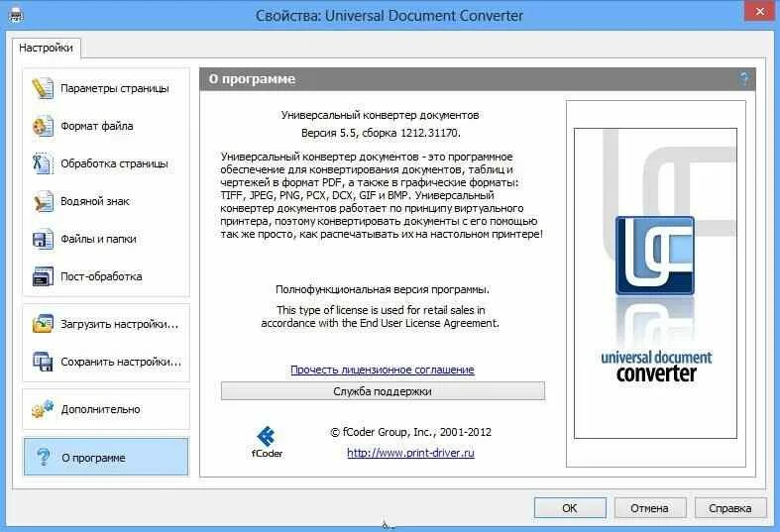Open Параметры страницы section
The image size is (780, 532).
pos(105,88)
